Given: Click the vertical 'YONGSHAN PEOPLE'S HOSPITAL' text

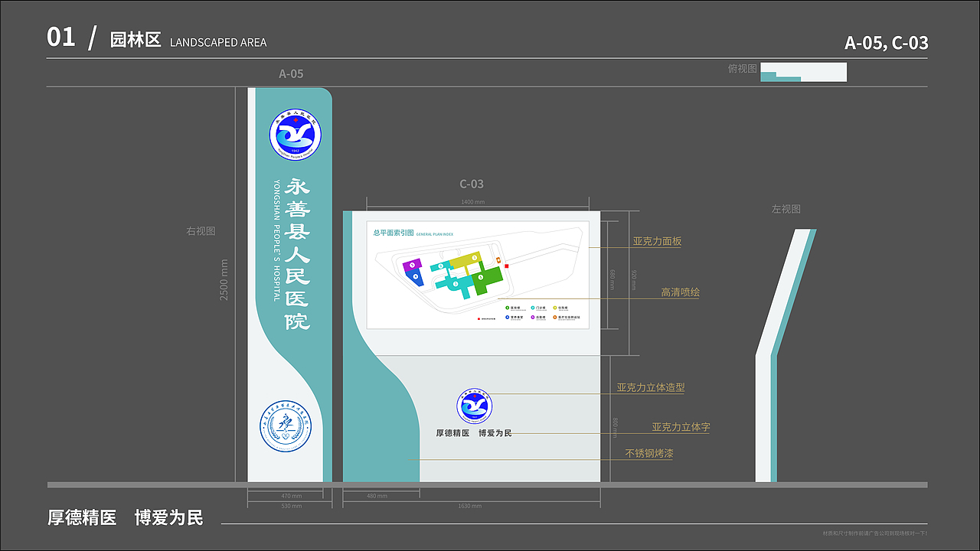Looking at the screenshot, I should 276,241.
